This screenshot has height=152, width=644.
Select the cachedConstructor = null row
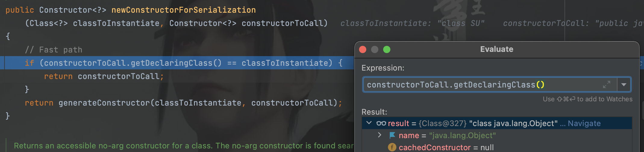coord(497,147)
